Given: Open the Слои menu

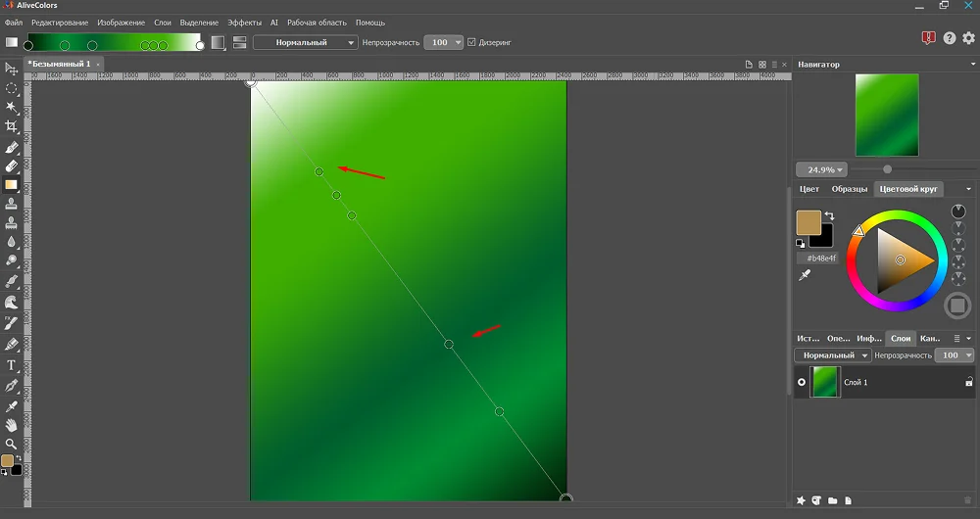Looking at the screenshot, I should click(163, 23).
